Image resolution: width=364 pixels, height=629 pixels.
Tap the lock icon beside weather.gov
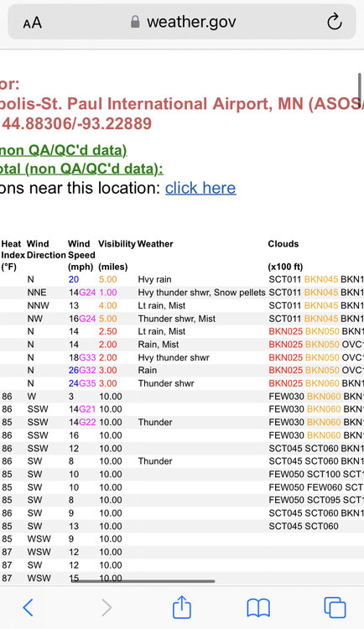(x=135, y=22)
